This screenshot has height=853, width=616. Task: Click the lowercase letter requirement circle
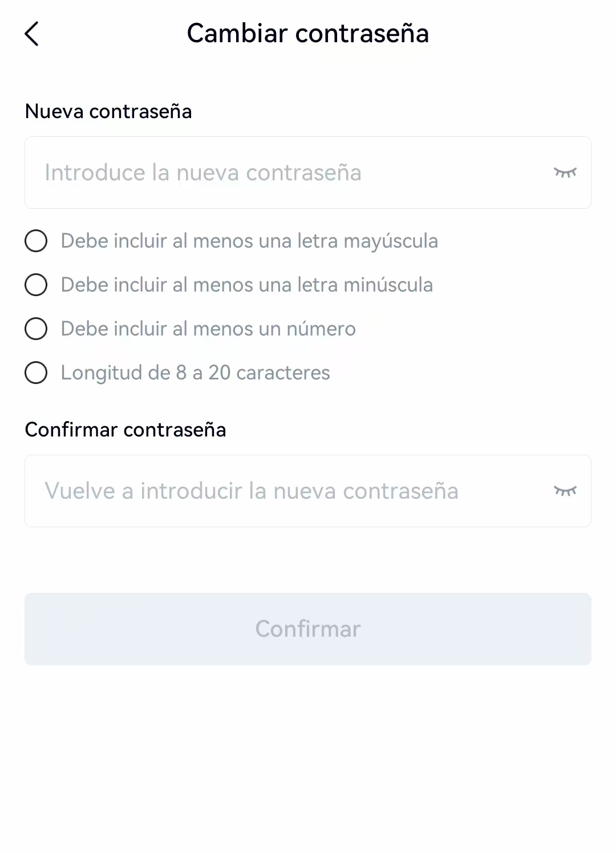point(36,285)
